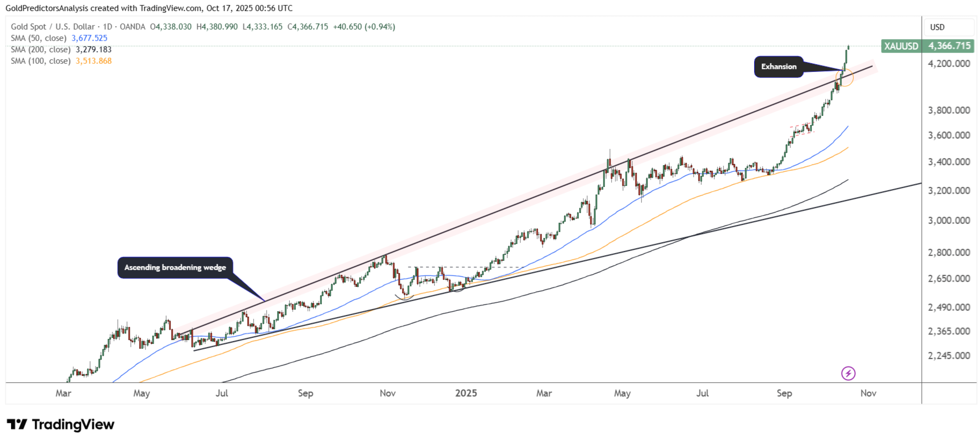Select the SMA (100, close) indicator legend

pos(40,61)
